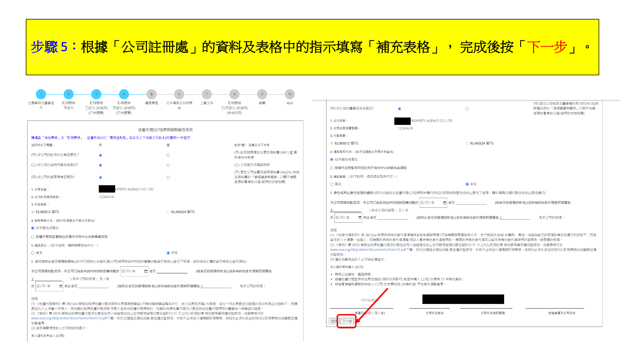The height and width of the screenshot is (362, 644).
Task: Click step 1 circle in progress bar
Action: pos(41,94)
